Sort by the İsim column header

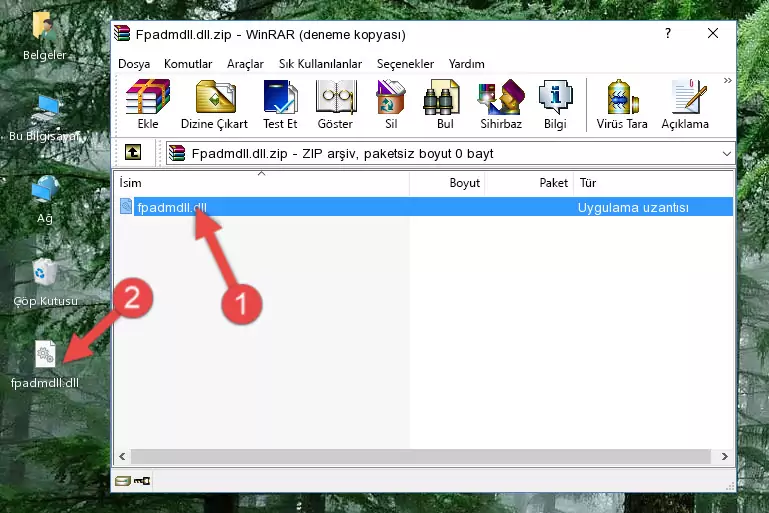pyautogui.click(x=262, y=183)
